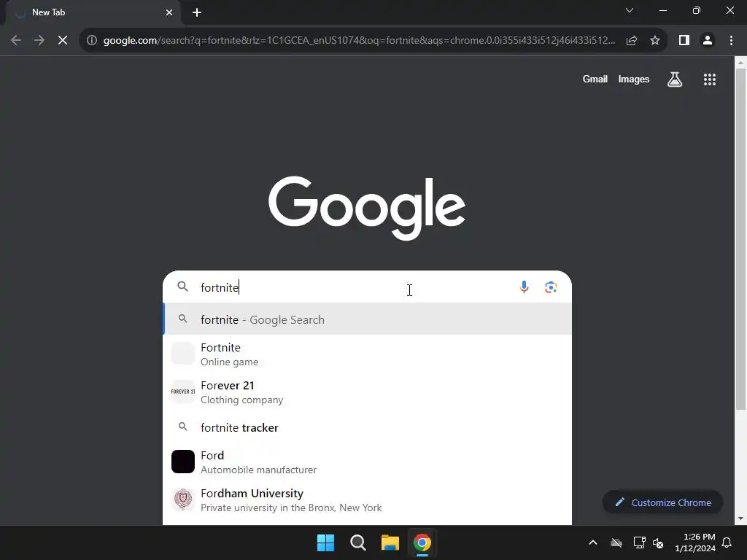Choose Forever 21 suggestion
The height and width of the screenshot is (560, 747).
pos(368,392)
